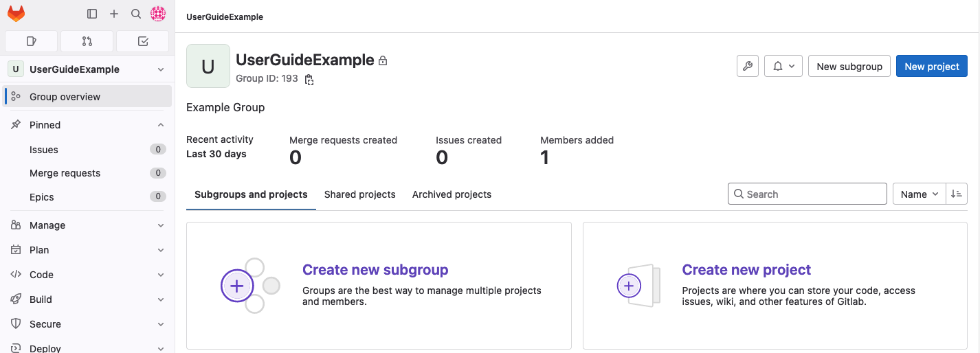Click the lock visibility icon beside group name
Viewport: 980px width, 353px height.
coord(383,60)
